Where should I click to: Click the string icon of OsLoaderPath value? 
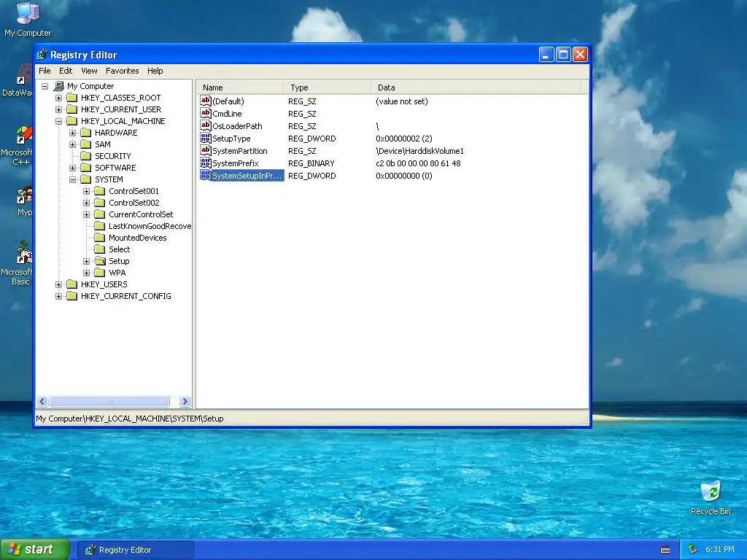pos(205,125)
